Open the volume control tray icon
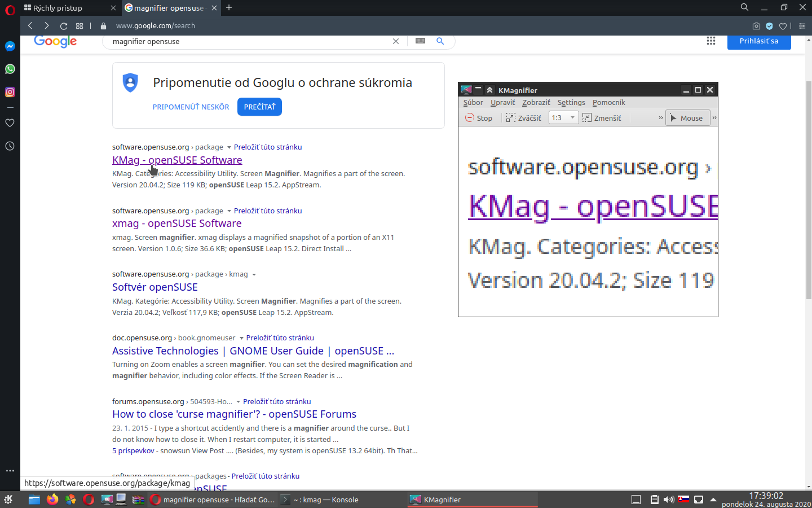The width and height of the screenshot is (812, 508). 669,500
